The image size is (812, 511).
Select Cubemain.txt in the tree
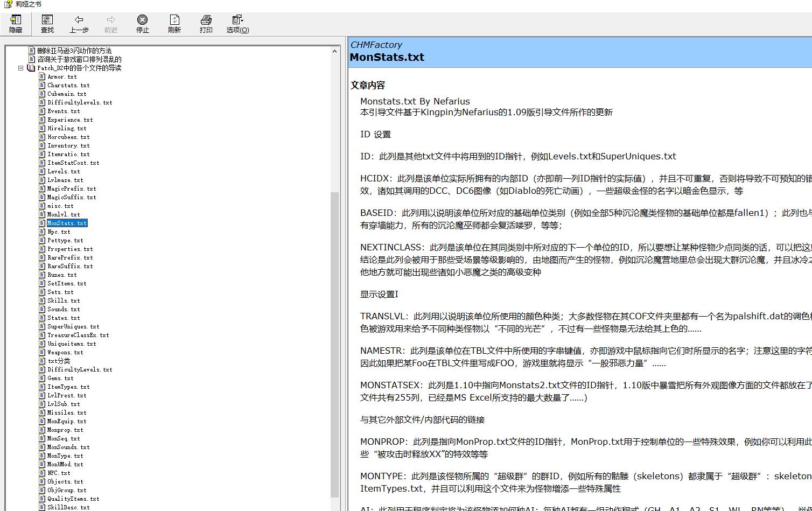tap(67, 94)
